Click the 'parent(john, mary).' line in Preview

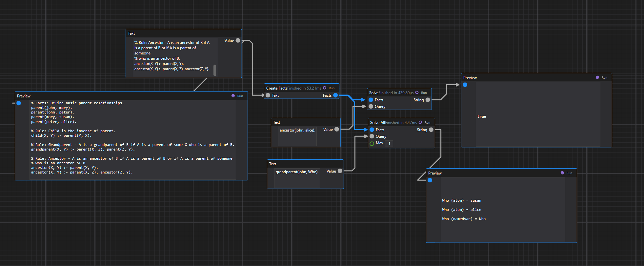(x=51, y=108)
